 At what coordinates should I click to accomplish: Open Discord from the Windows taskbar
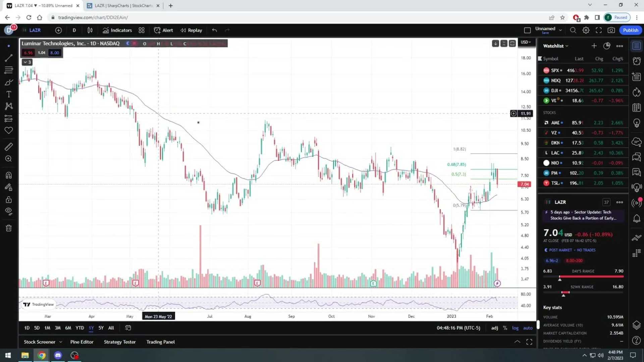point(58,355)
